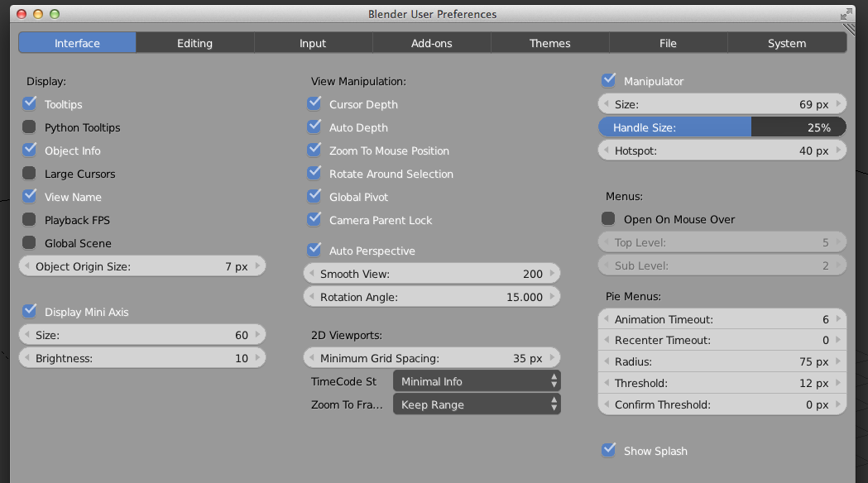Image resolution: width=868 pixels, height=483 pixels.
Task: Decrease pie Radius with left arrow
Action: 606,361
